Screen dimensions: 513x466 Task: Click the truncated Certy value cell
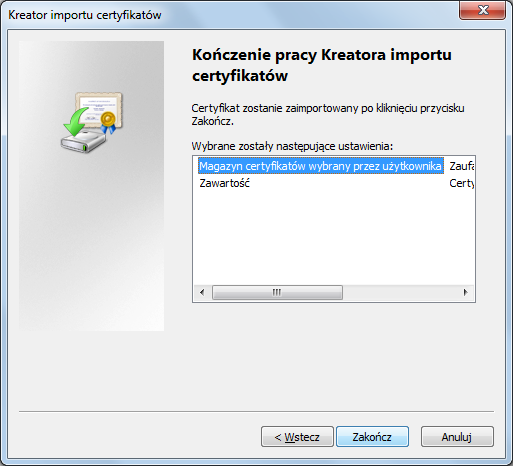coord(462,183)
